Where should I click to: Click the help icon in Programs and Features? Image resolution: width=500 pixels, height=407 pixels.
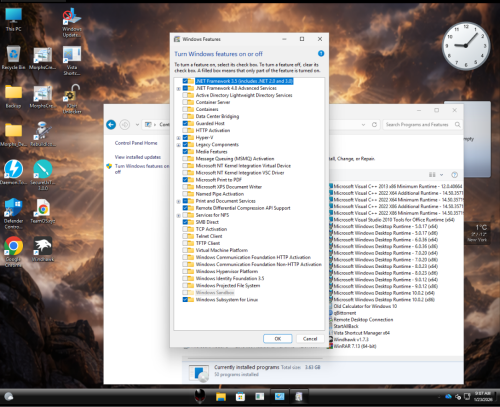coord(454,175)
